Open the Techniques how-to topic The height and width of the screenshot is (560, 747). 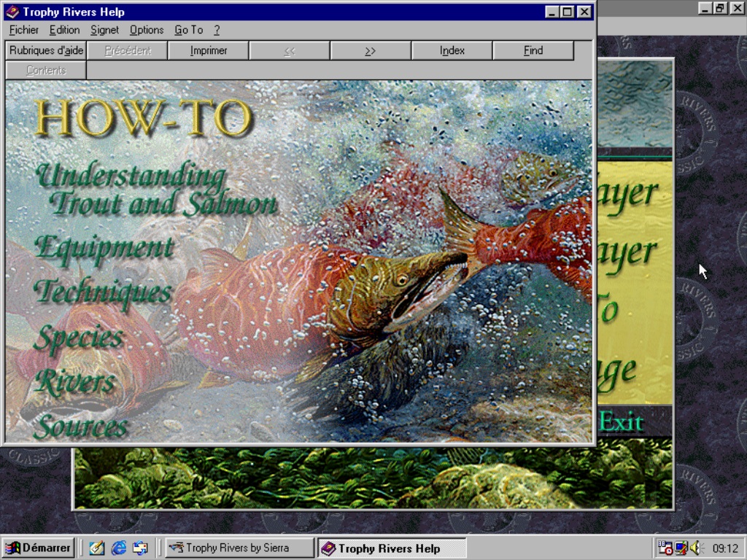pyautogui.click(x=102, y=292)
